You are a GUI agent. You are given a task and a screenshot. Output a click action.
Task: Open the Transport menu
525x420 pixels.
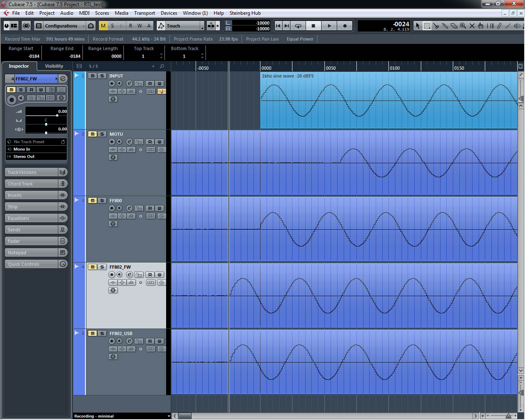pos(144,13)
